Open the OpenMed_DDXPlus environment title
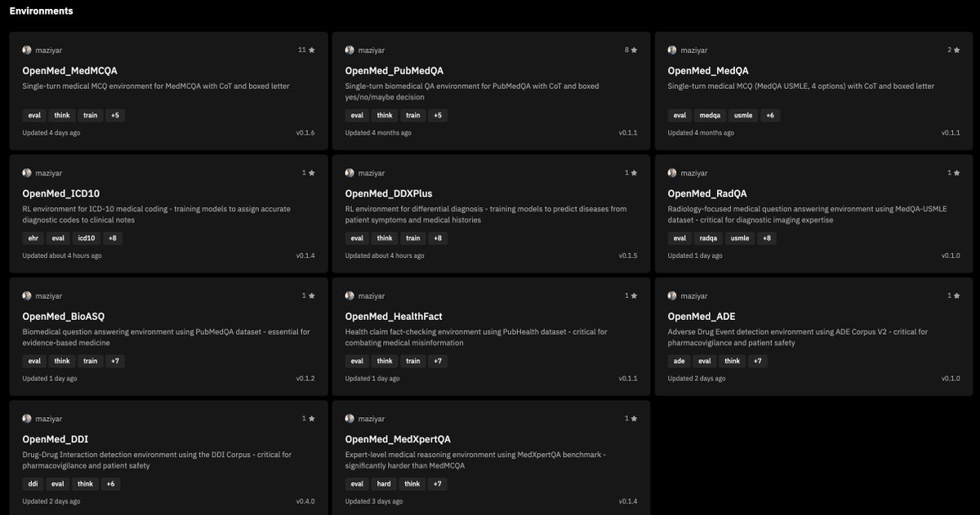980x515 pixels. point(389,194)
